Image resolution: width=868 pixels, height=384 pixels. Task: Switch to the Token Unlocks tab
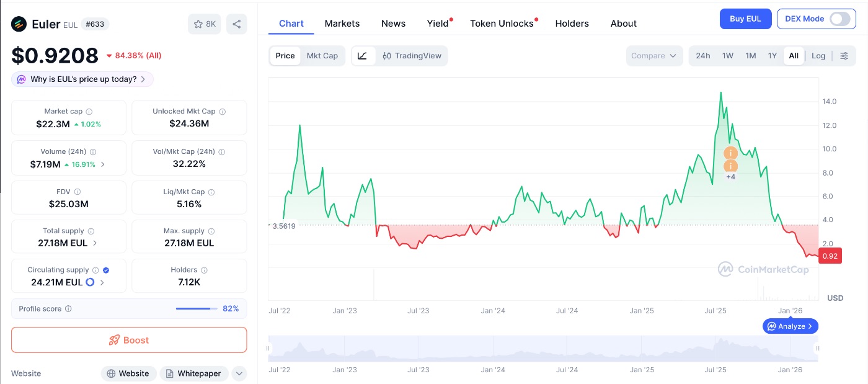tap(502, 24)
